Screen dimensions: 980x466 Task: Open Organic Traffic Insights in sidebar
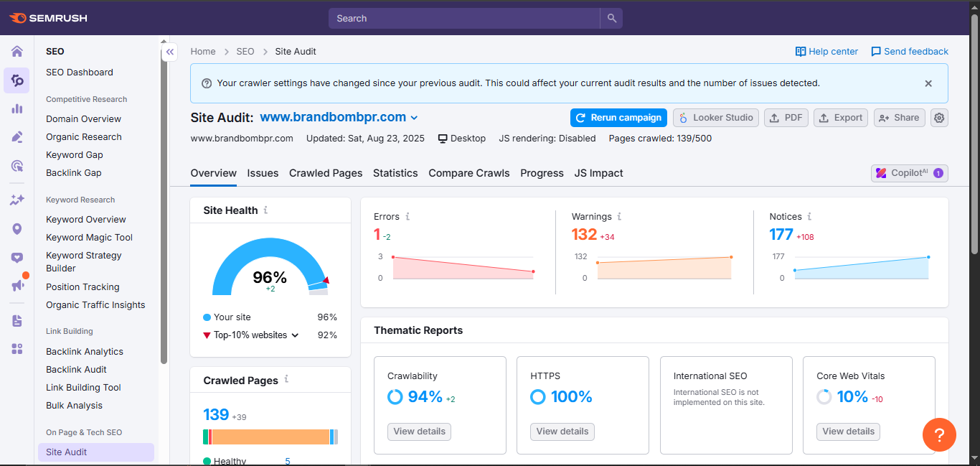coord(95,305)
